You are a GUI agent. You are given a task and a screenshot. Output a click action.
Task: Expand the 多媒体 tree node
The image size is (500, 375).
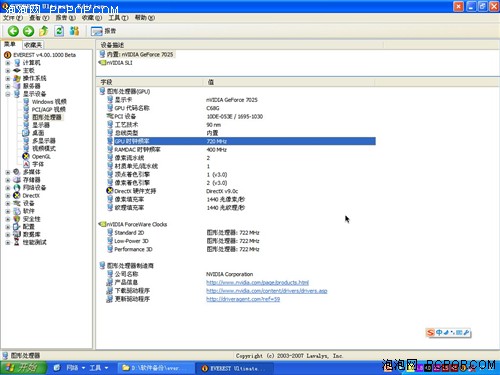pos(8,172)
